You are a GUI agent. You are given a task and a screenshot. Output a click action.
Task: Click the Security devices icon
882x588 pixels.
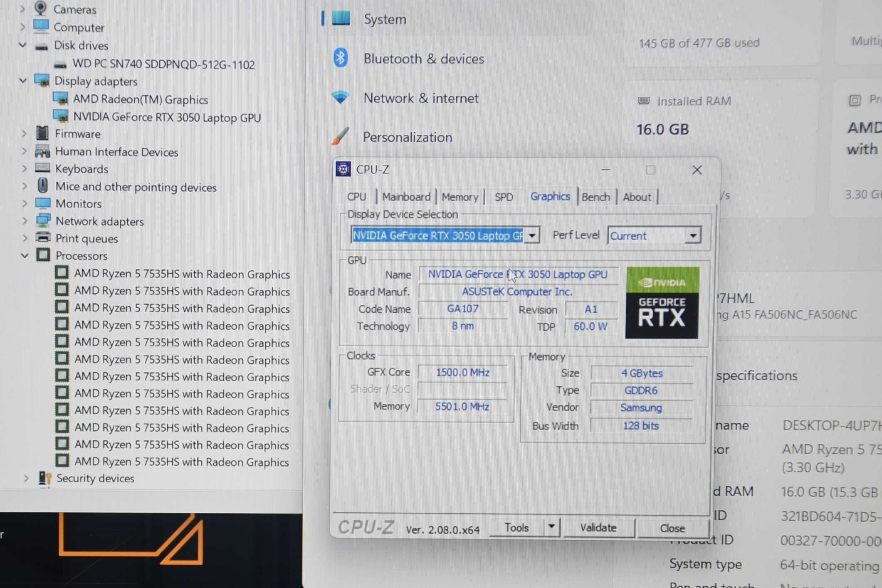(x=44, y=478)
